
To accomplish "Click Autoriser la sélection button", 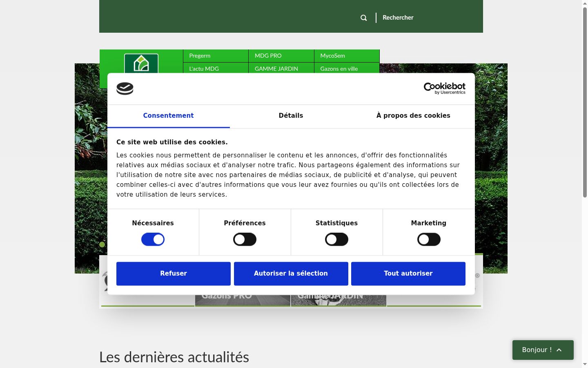I will click(291, 274).
